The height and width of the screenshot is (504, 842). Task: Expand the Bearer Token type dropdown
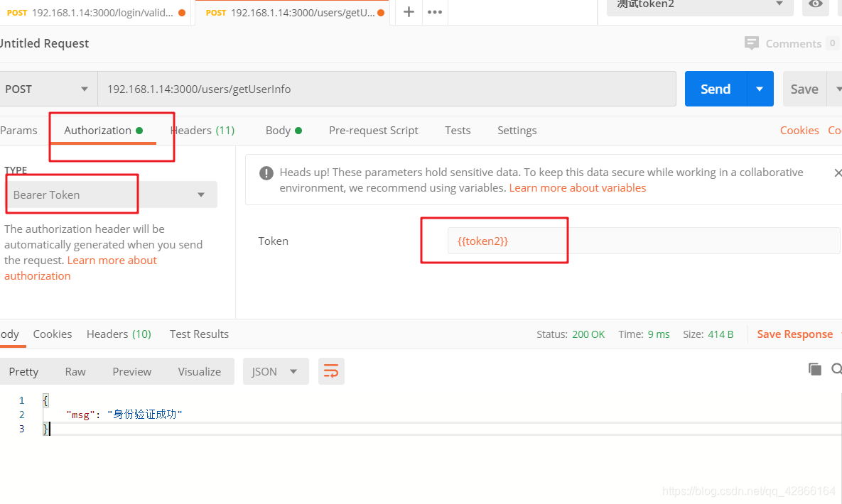point(112,195)
